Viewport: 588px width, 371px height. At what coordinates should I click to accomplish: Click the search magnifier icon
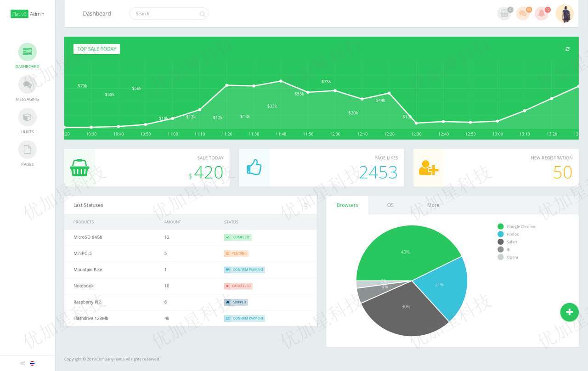tap(202, 14)
